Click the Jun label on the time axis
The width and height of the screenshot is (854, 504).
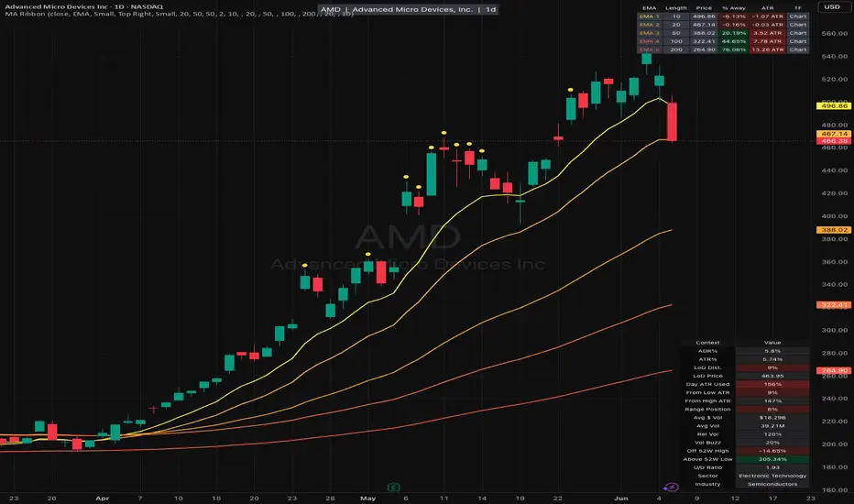click(621, 498)
